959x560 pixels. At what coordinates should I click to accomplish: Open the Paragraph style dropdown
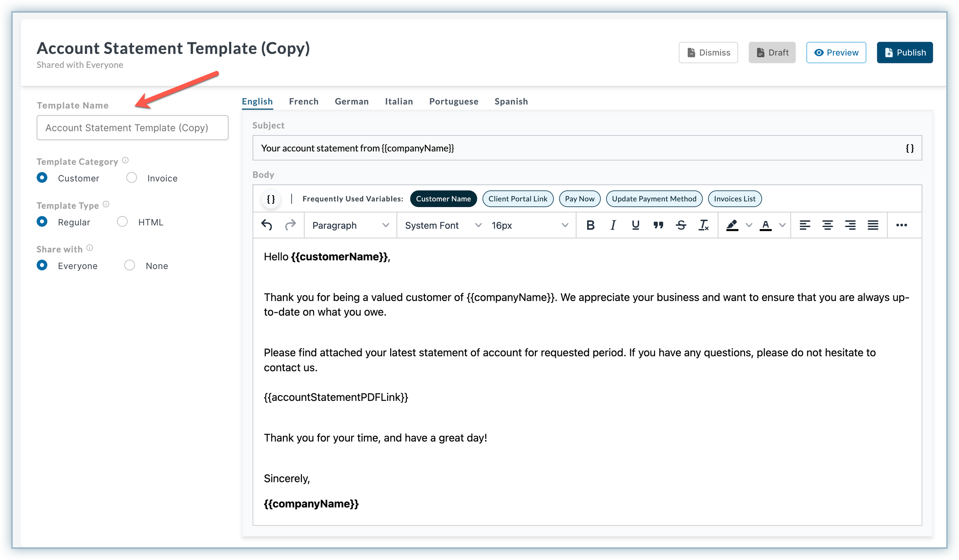pyautogui.click(x=350, y=225)
